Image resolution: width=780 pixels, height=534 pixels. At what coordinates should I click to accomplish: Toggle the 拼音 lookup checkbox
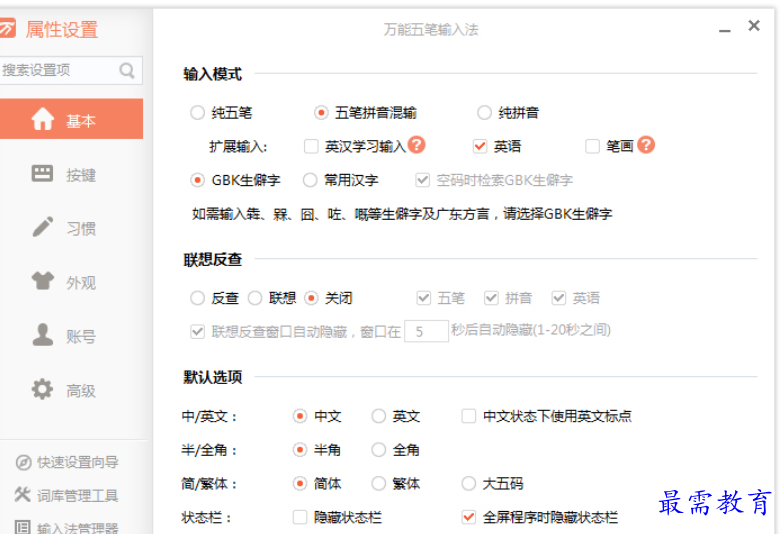491,298
